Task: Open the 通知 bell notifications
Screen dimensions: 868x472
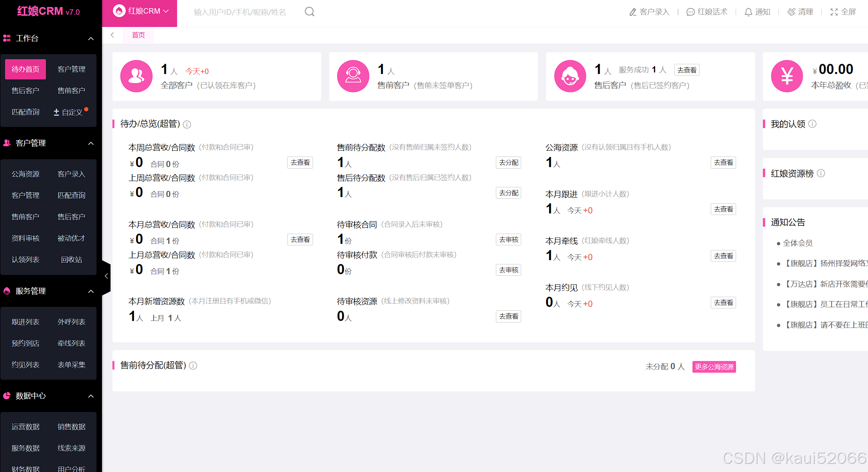Action: 748,12
